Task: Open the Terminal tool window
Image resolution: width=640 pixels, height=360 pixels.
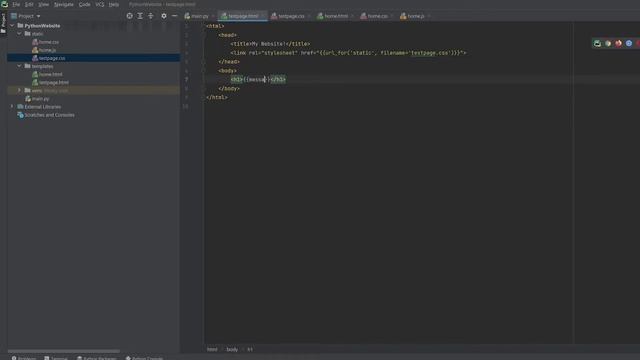Action: [56, 358]
